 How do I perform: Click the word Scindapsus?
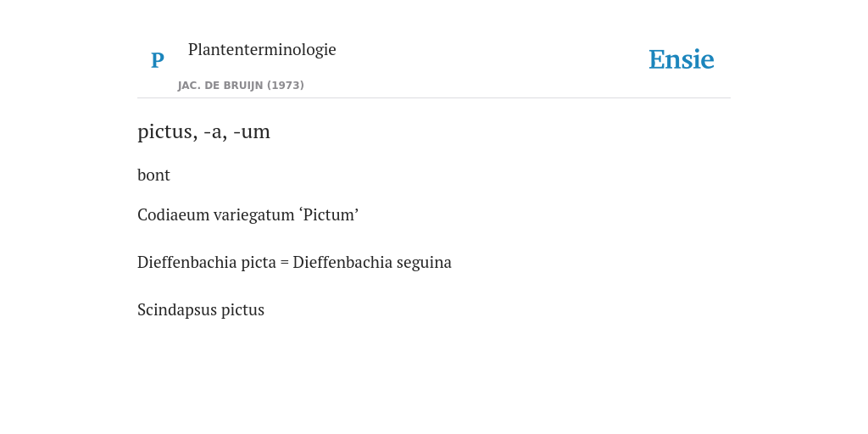click(x=177, y=310)
